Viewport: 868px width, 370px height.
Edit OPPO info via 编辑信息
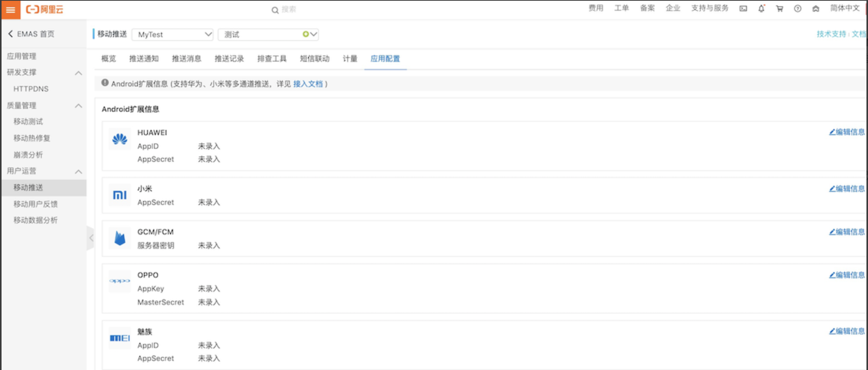tap(847, 275)
